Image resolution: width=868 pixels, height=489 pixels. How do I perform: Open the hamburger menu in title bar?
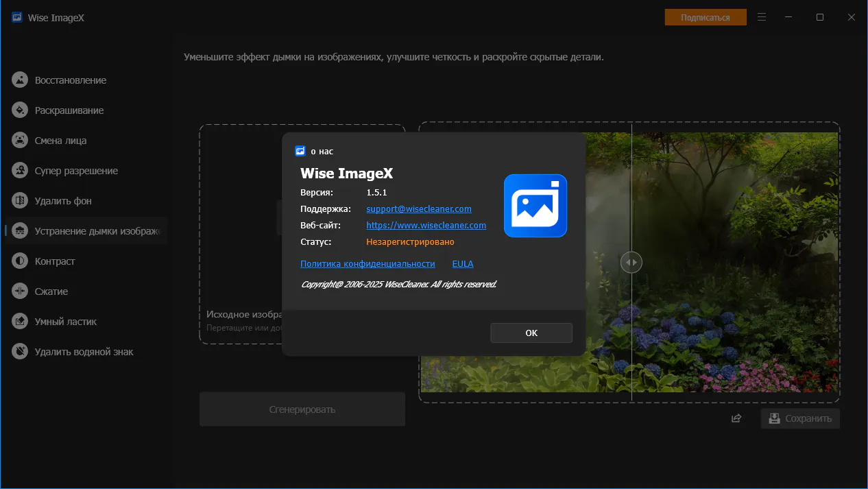(x=762, y=17)
